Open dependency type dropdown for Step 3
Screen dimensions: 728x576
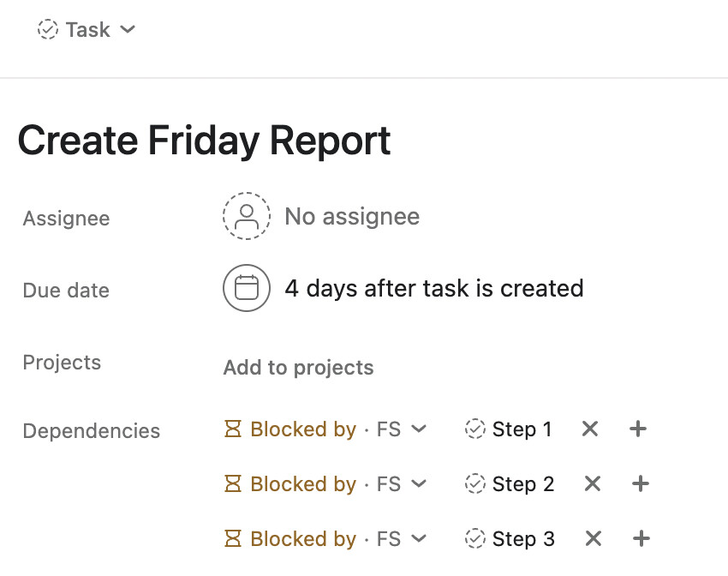[x=418, y=538]
